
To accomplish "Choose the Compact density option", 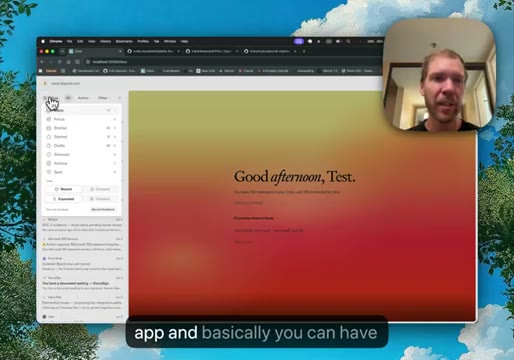I will tap(100, 199).
